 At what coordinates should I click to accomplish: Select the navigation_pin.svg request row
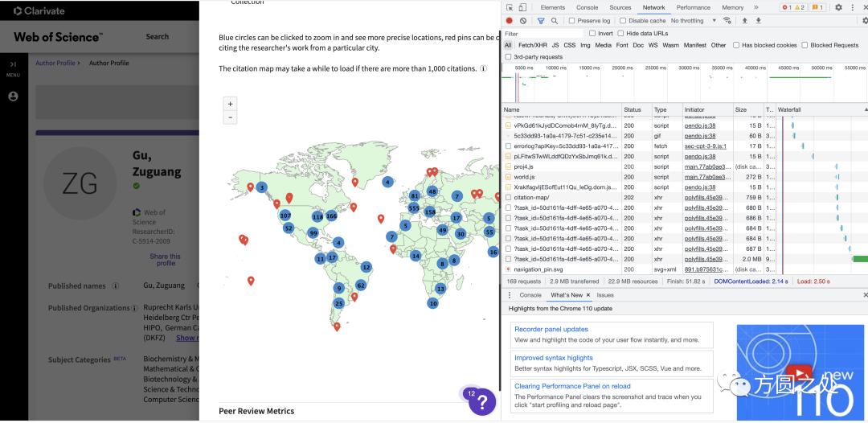click(685, 269)
